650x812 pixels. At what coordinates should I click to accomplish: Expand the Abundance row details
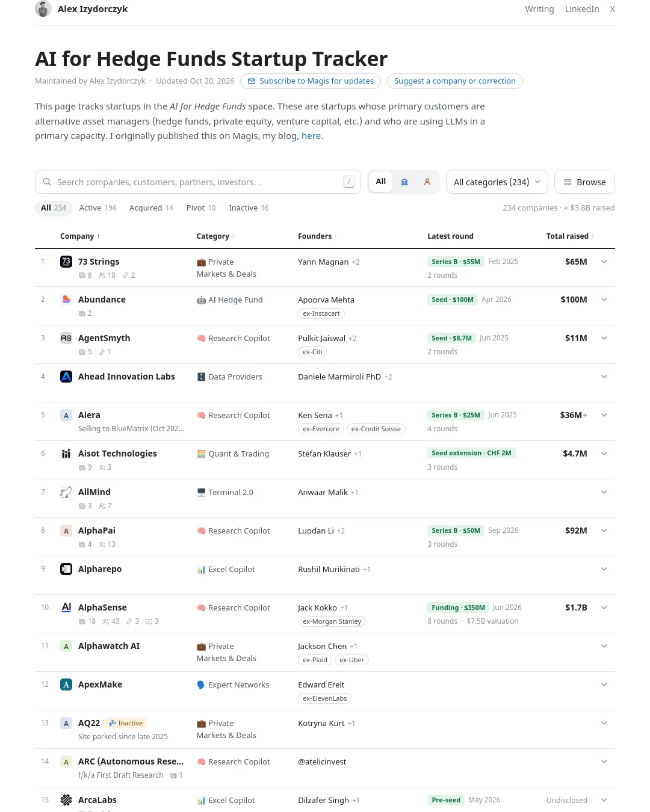pyautogui.click(x=604, y=300)
